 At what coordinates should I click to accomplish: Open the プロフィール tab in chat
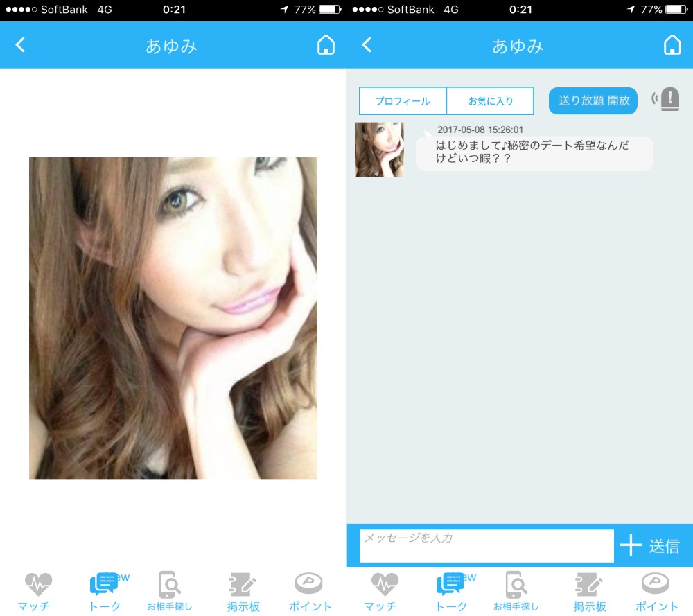[x=403, y=101]
